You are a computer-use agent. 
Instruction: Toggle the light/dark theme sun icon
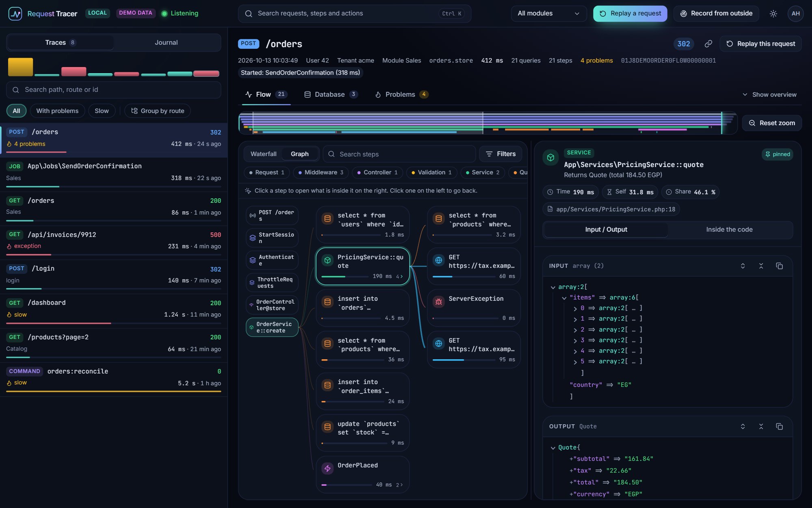[x=773, y=13]
